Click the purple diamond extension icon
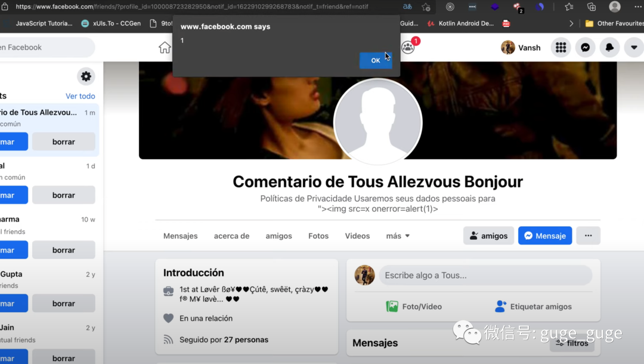The image size is (644, 364). click(494, 7)
